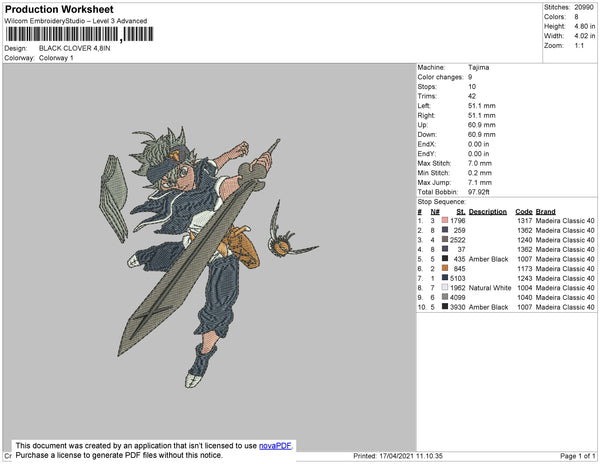Click the gray swatch beside 4099

click(x=445, y=297)
